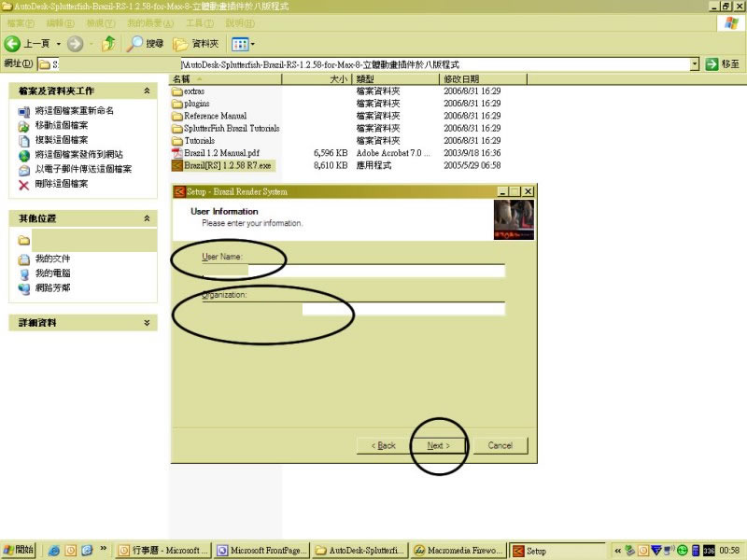The width and height of the screenshot is (747, 560).
Task: Sort files by 類型 column header
Action: click(x=395, y=79)
